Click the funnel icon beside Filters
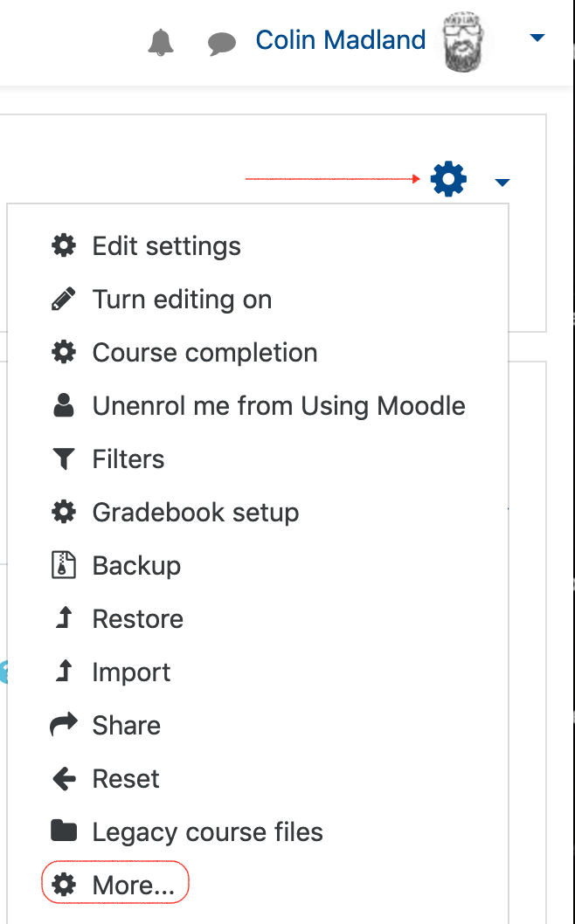 pyautogui.click(x=64, y=459)
